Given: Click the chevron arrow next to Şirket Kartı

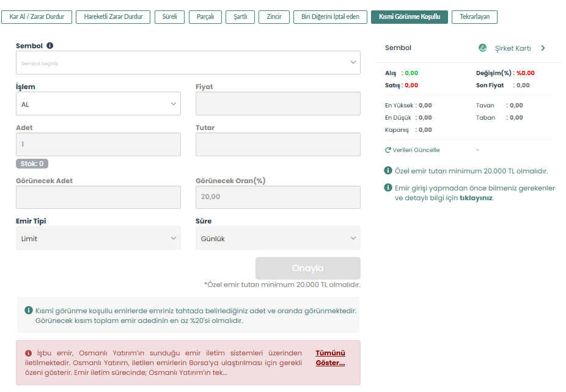Looking at the screenshot, I should [543, 48].
